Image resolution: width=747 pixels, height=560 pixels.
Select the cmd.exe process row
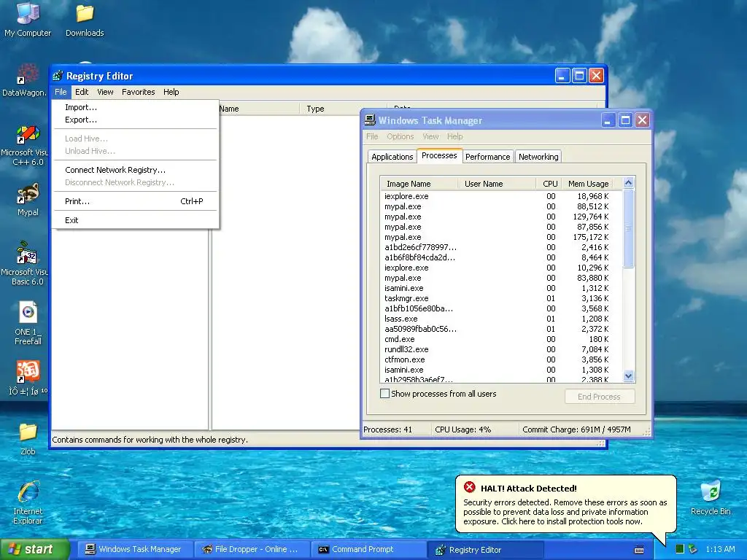[x=501, y=339]
